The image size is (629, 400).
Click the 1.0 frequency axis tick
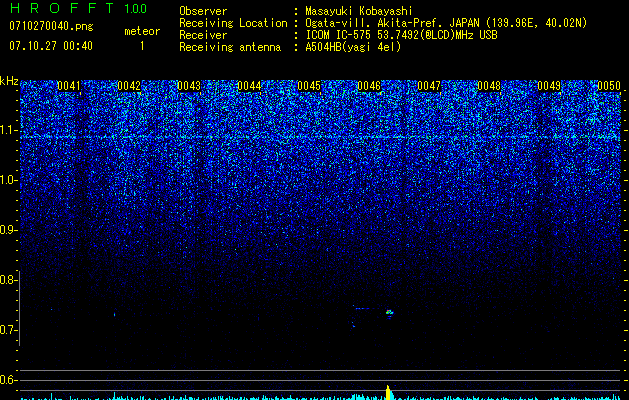pyautogui.click(x=8, y=180)
